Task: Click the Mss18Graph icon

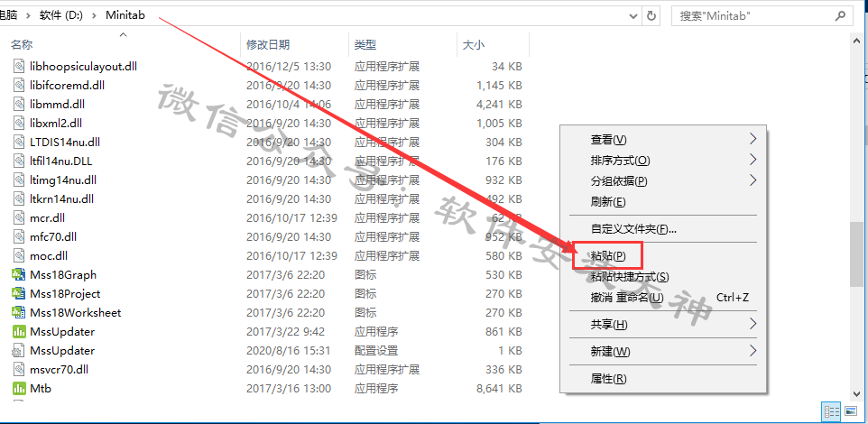Action: pyautogui.click(x=19, y=274)
